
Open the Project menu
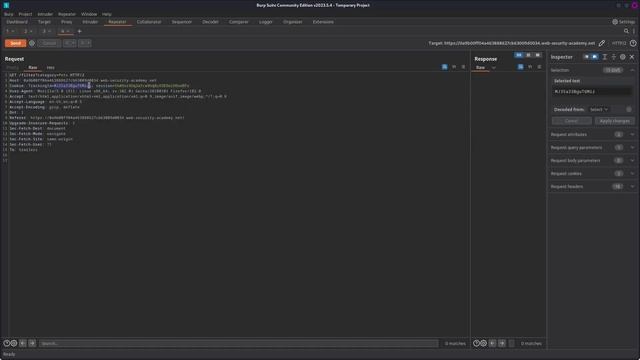25,14
